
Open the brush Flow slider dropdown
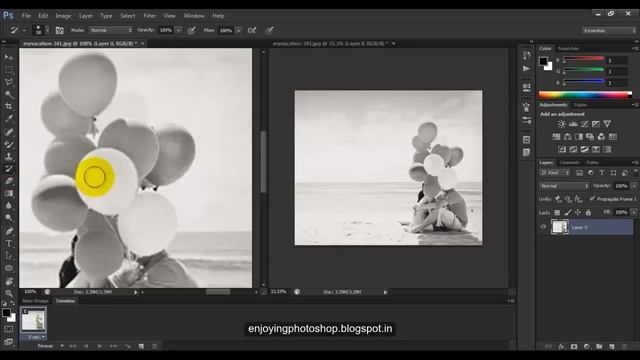238,30
